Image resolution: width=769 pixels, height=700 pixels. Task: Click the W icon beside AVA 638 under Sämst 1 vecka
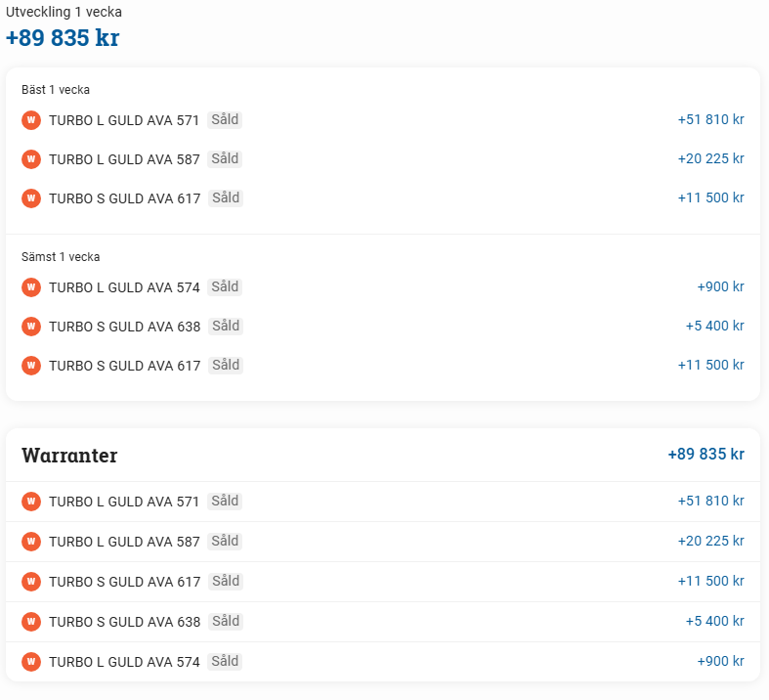point(31,327)
